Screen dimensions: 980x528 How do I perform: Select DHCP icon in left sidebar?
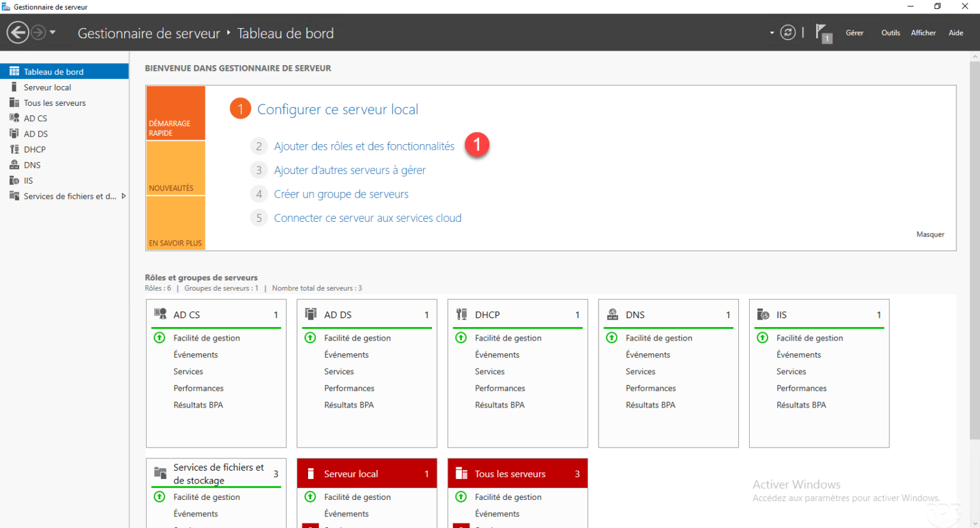coord(14,149)
